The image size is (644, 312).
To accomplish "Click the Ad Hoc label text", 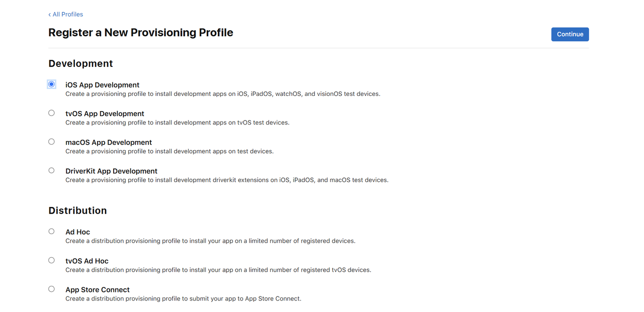I will point(77,232).
